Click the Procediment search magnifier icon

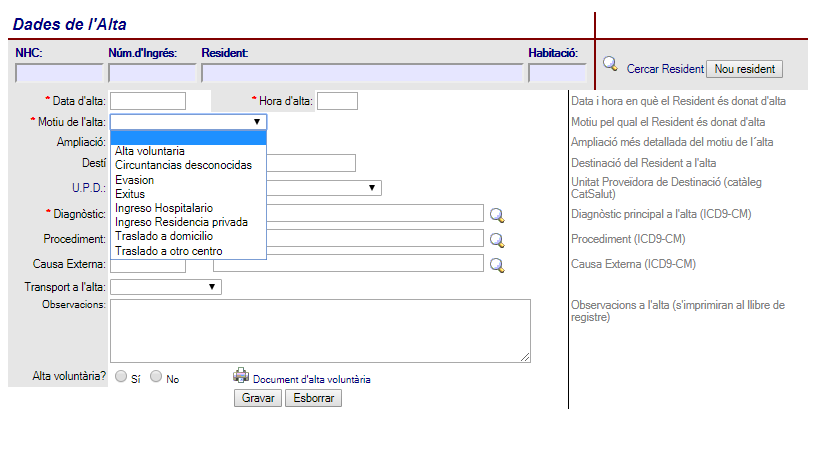point(497,239)
